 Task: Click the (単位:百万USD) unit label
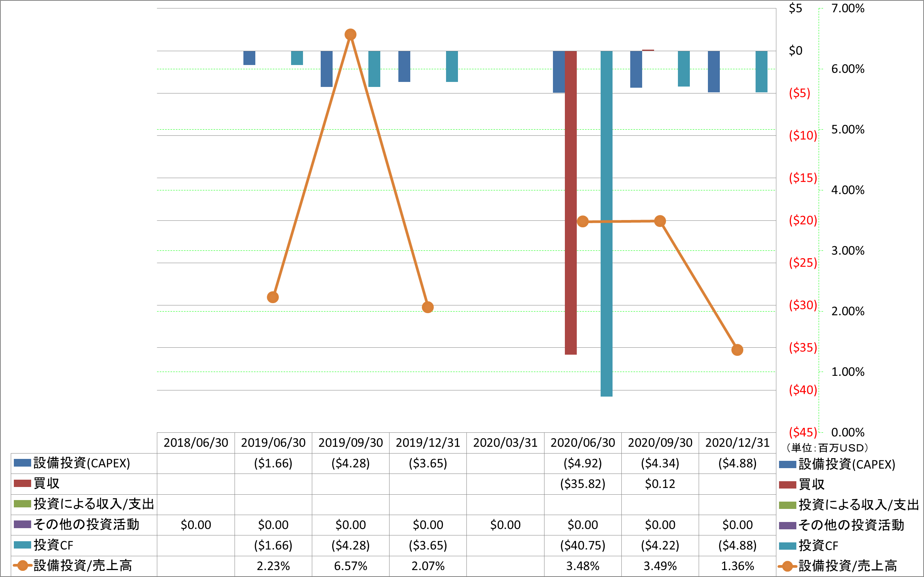click(827, 448)
